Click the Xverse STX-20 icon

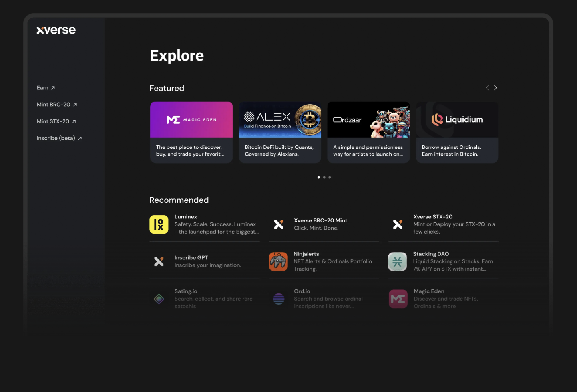point(397,224)
